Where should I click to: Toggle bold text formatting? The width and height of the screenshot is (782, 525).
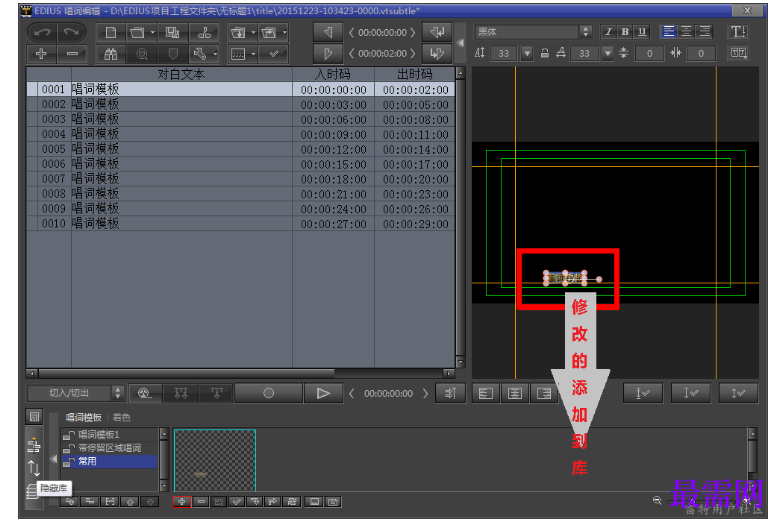pos(625,31)
